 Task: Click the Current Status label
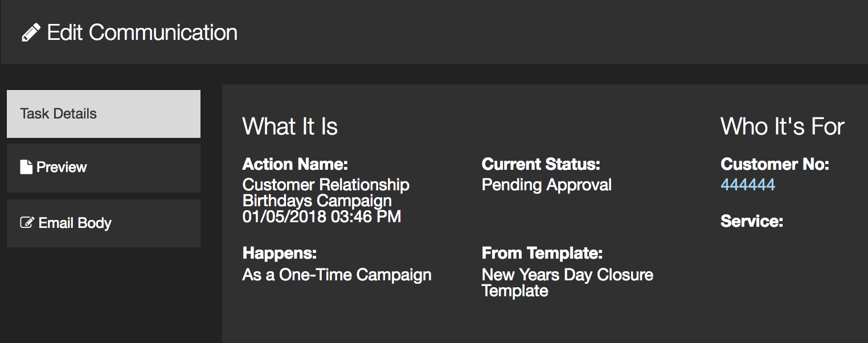pyautogui.click(x=541, y=164)
